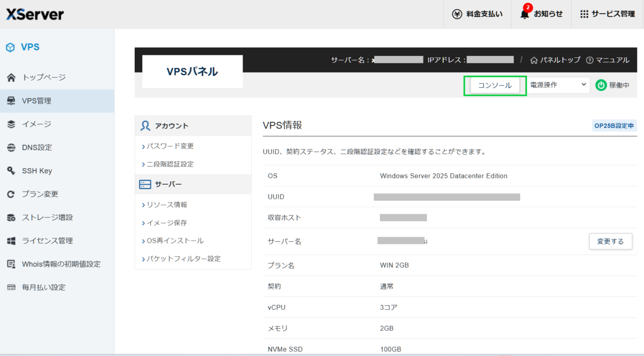Click the 変更する button for server name
Viewport: 644px width, 356px height.
pos(610,241)
